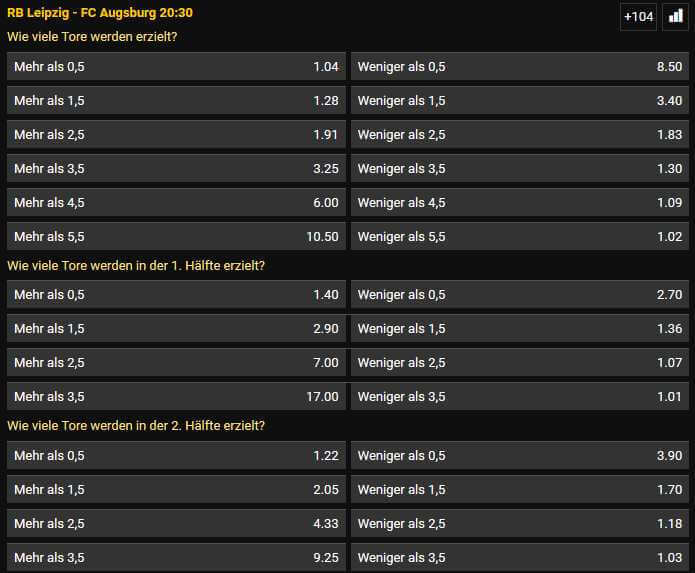Click heading 'Wie viele Tore werden in der 2. Hälfte erzielt?'
This screenshot has width=695, height=573.
(136, 426)
